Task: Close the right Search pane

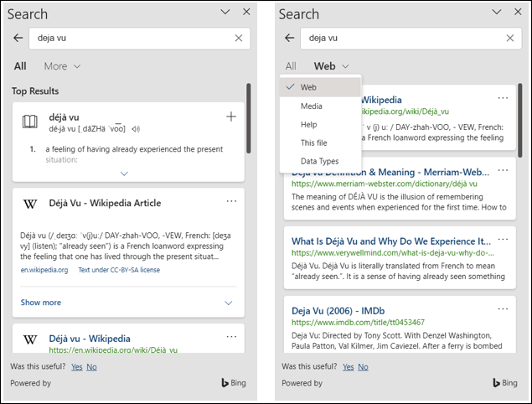Action: click(518, 12)
